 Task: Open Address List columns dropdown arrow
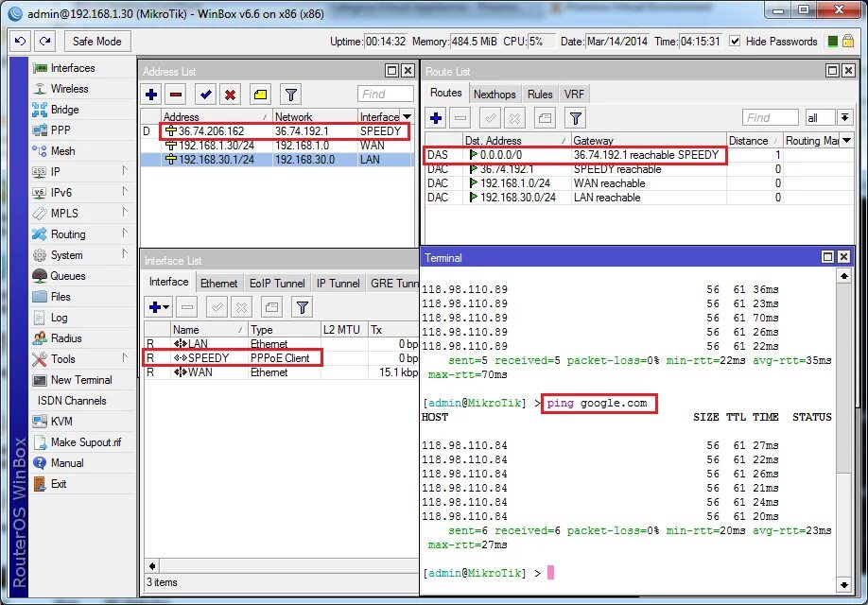407,117
